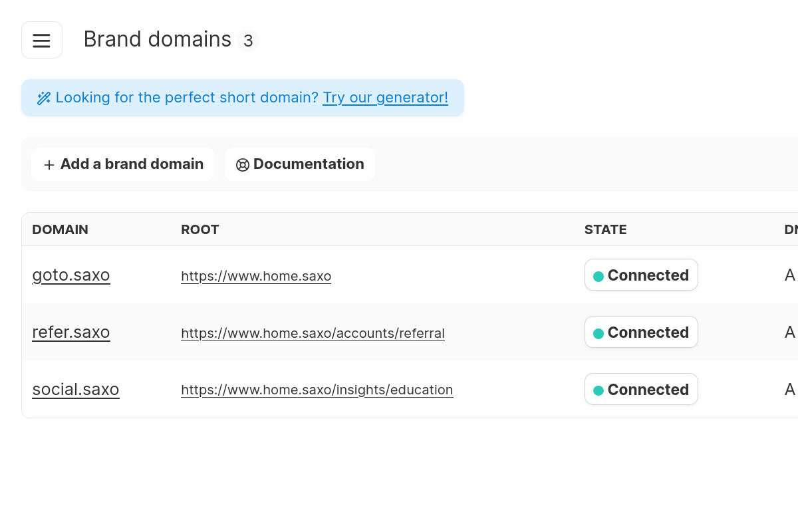Viewport: 798px width, 532px height.
Task: Follow the insights/education root URL
Action: click(x=317, y=390)
